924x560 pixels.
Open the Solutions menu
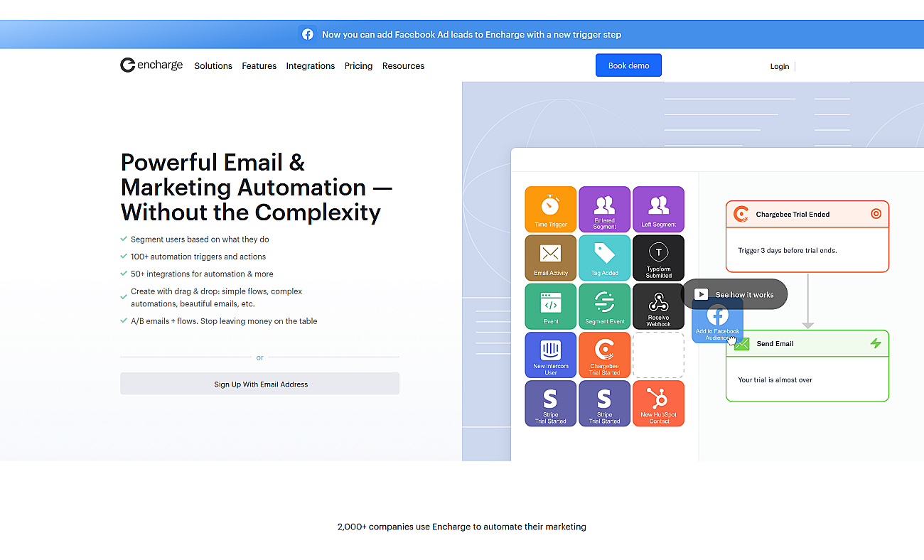[213, 65]
